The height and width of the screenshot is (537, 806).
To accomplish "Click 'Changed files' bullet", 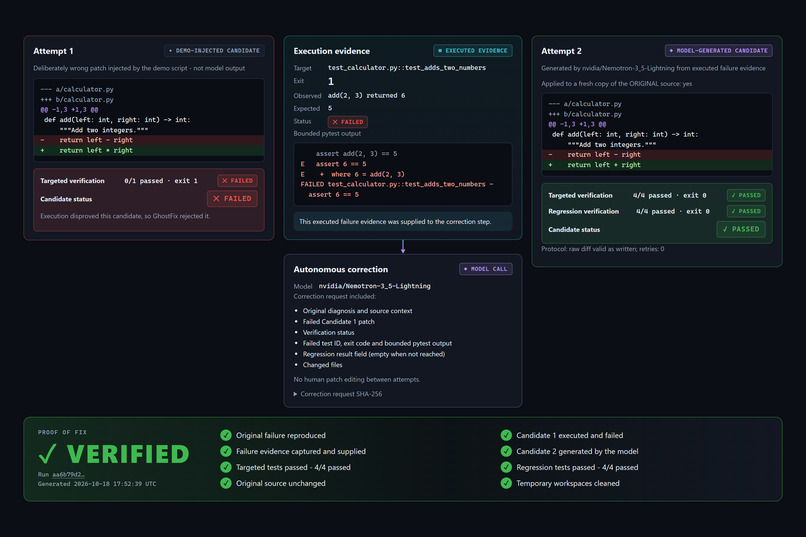I will [322, 365].
